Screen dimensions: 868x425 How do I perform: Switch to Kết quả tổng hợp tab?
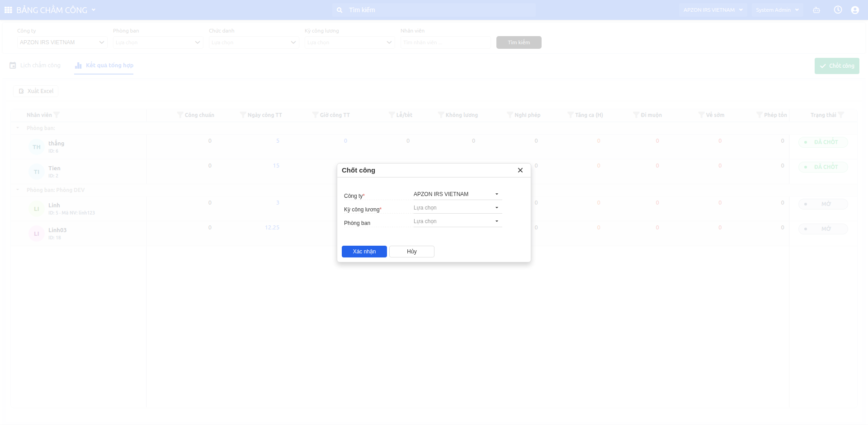pos(104,65)
